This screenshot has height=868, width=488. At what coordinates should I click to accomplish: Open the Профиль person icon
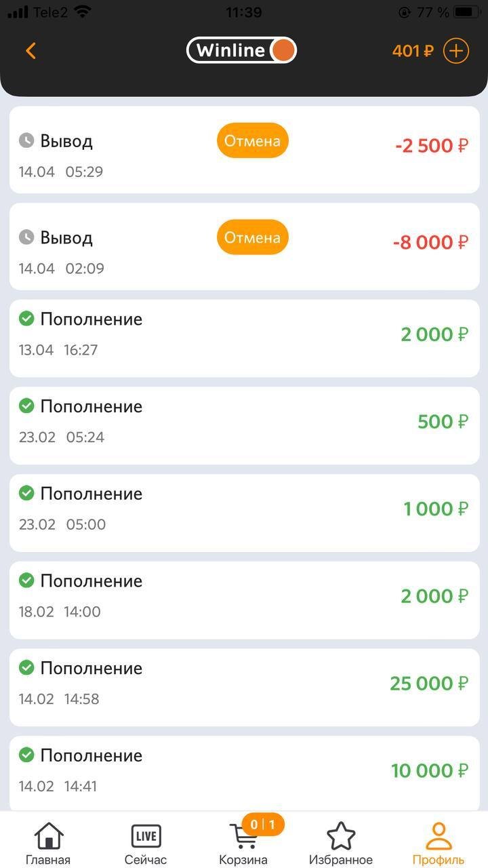(x=439, y=836)
